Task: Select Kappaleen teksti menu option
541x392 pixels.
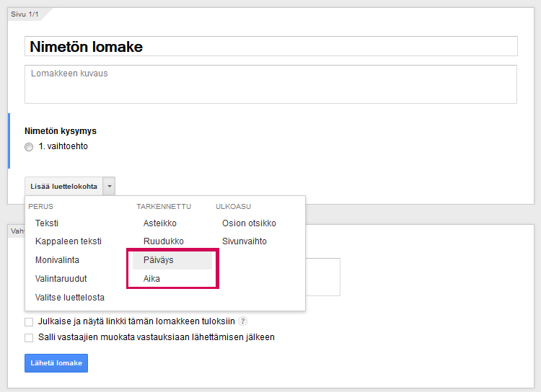Action: point(69,241)
